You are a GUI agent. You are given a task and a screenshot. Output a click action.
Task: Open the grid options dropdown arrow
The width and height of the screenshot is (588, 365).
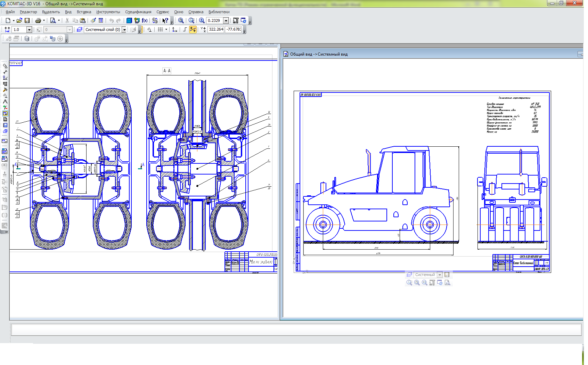(x=166, y=30)
